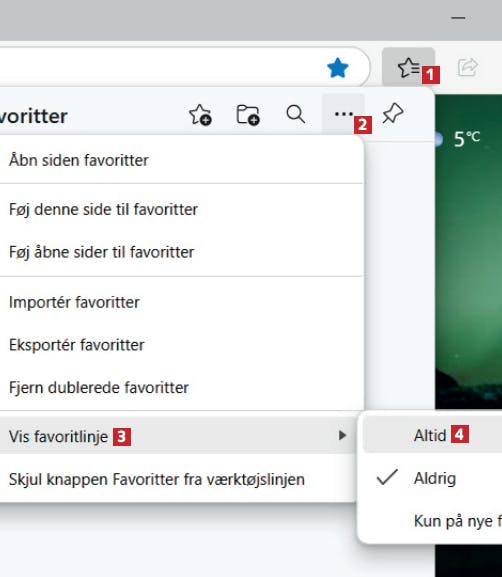This screenshot has height=577, width=502.
Task: Search favorites with magnifier icon
Action: [296, 114]
